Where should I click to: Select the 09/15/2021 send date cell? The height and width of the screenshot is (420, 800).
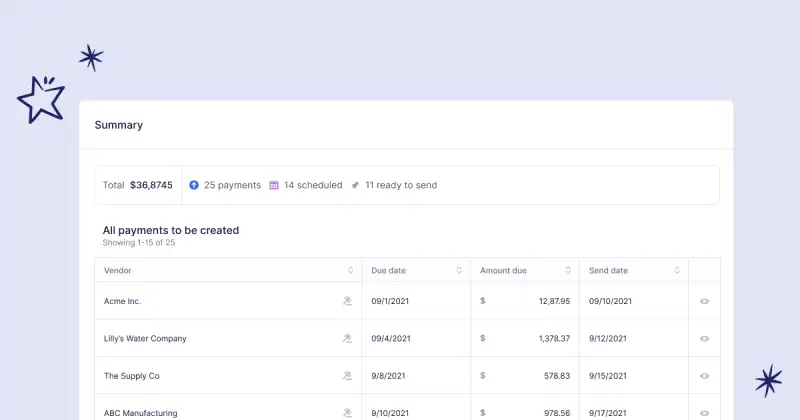[x=609, y=376]
